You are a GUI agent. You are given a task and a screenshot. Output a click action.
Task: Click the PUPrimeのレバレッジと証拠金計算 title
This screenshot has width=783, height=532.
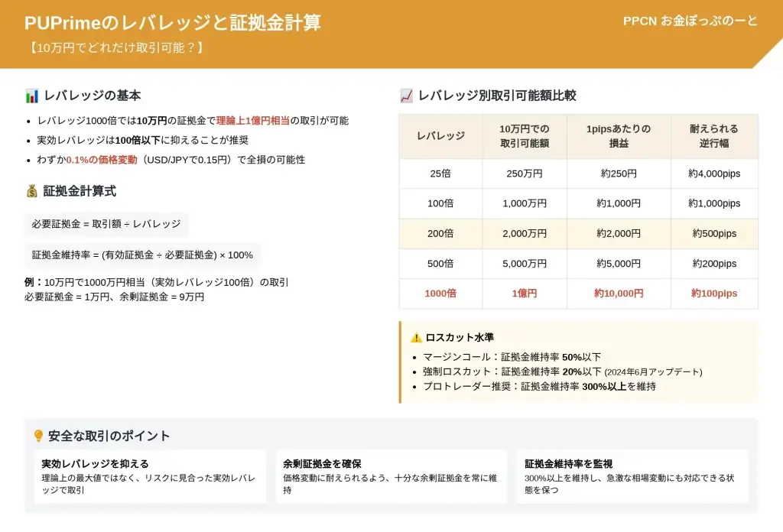pyautogui.click(x=173, y=23)
